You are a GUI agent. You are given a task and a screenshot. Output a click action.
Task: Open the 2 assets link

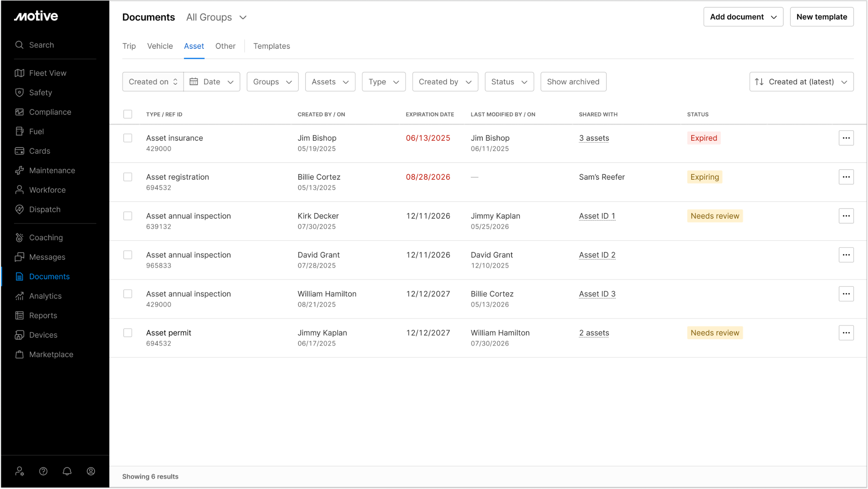(x=594, y=333)
